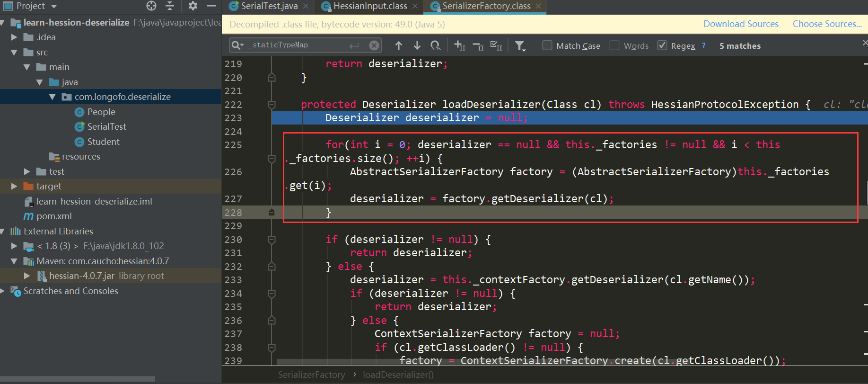Hide the Project tool window
The width and height of the screenshot is (868, 384).
[x=211, y=6]
